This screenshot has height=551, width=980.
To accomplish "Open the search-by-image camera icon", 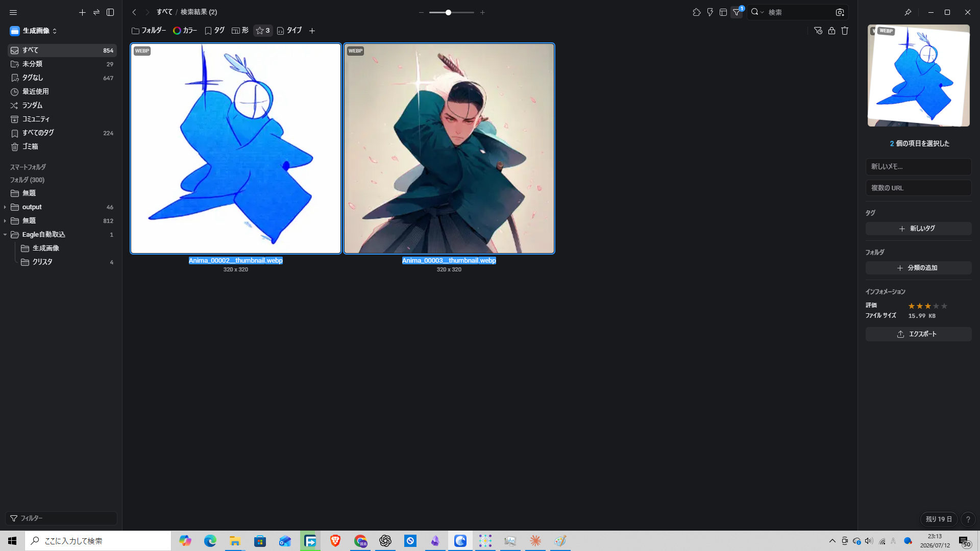I will [x=840, y=12].
